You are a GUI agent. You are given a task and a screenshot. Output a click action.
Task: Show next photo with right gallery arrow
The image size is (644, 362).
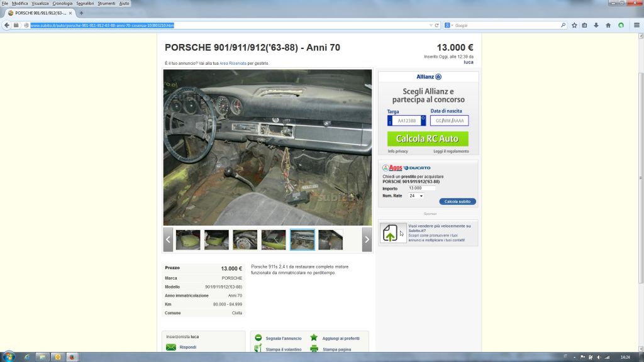pos(367,239)
